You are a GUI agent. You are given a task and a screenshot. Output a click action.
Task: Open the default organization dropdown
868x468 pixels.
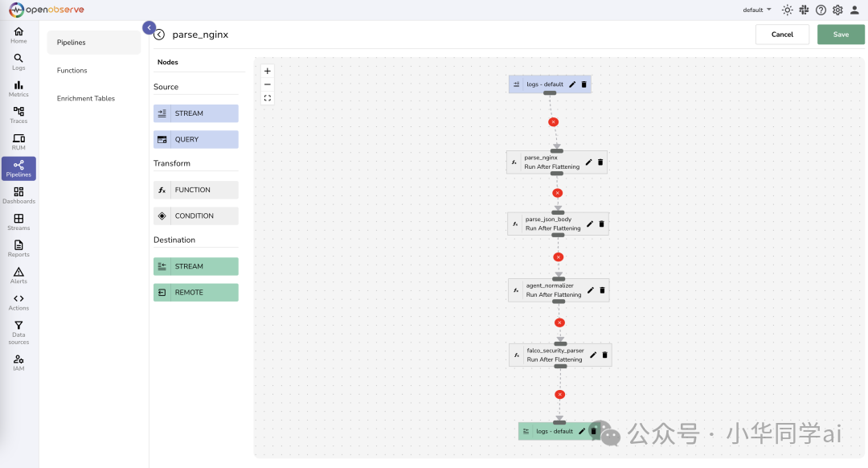click(757, 10)
